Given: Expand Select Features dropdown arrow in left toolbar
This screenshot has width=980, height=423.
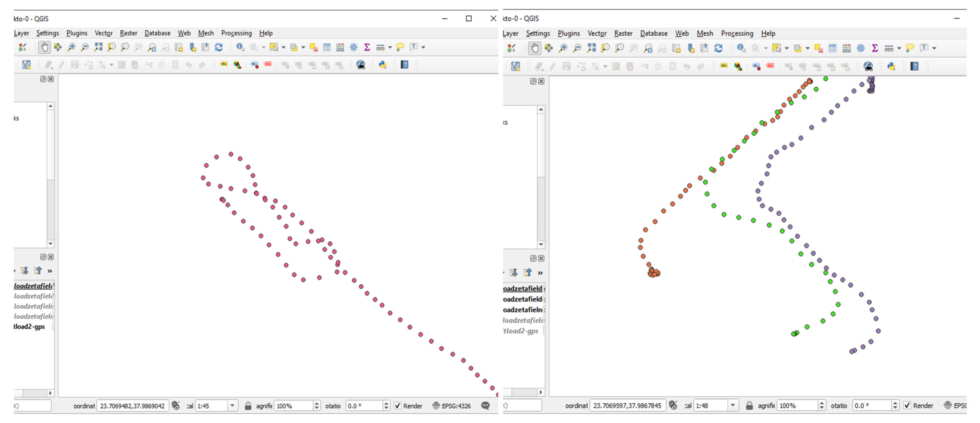Looking at the screenshot, I should point(283,48).
